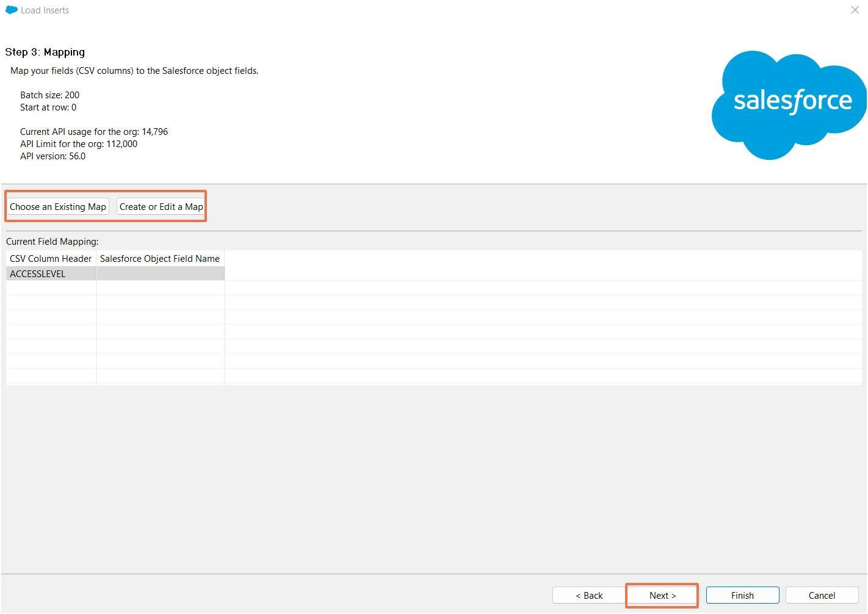Click the 'Step 3: Mapping' heading
The image size is (868, 614).
click(x=45, y=52)
